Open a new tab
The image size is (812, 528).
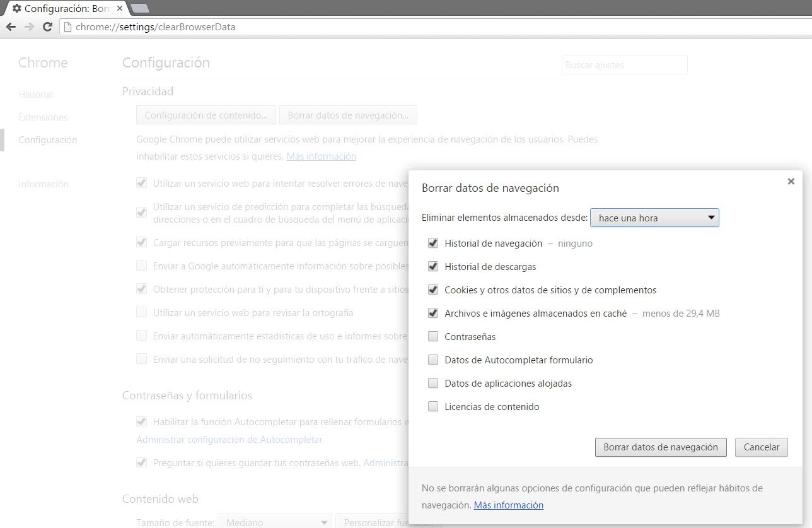point(140,9)
